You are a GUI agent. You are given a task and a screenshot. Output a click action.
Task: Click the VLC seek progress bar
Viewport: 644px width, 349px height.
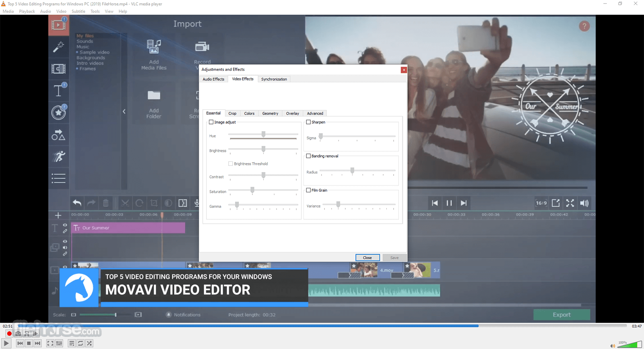pos(322,326)
